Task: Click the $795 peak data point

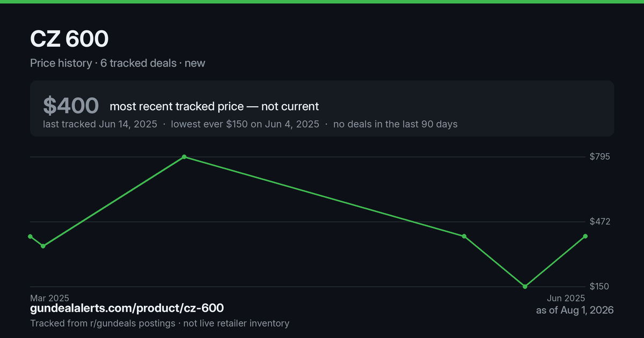Action: point(184,157)
